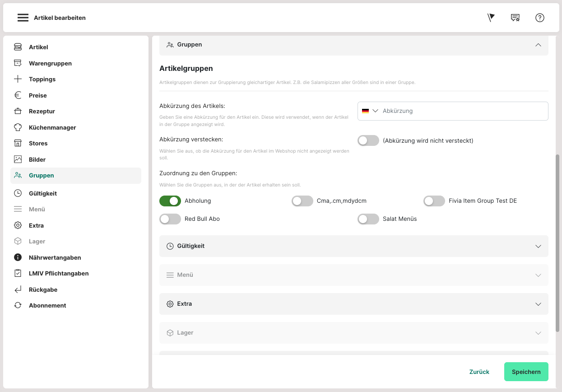This screenshot has width=562, height=392.
Task: Expand the Extra section
Action: click(538, 304)
